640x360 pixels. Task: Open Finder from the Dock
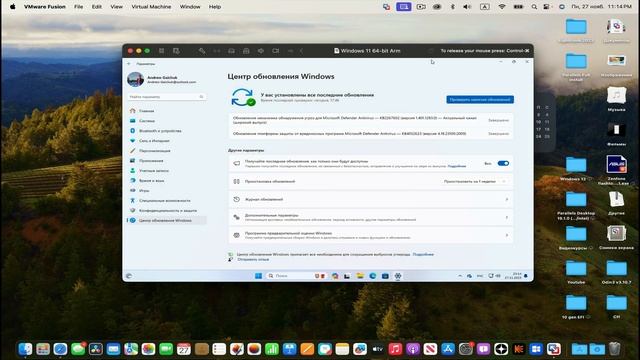click(25, 349)
